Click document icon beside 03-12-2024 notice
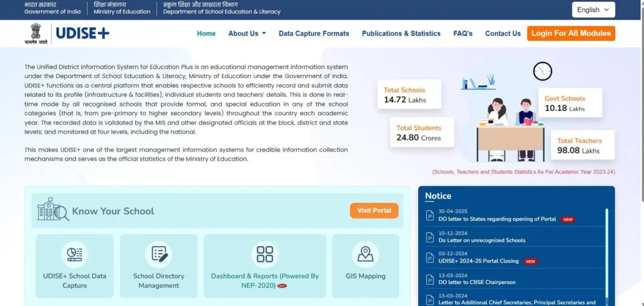644x306 pixels. tap(430, 258)
